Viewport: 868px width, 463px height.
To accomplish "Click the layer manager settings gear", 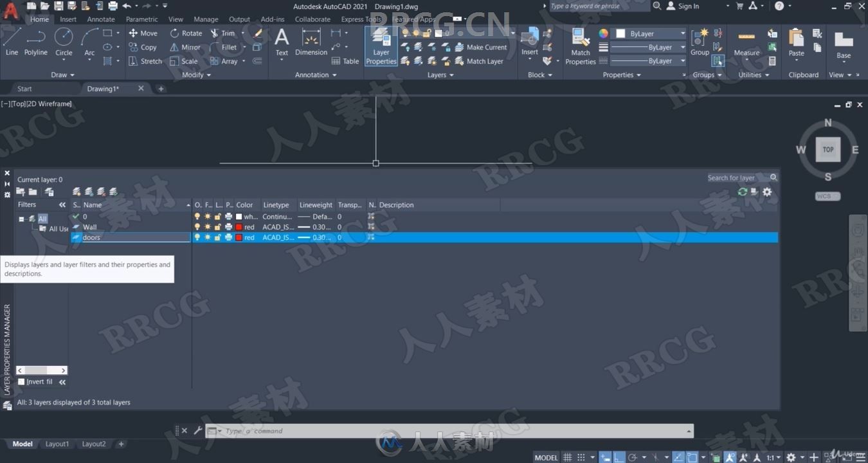I will point(767,192).
